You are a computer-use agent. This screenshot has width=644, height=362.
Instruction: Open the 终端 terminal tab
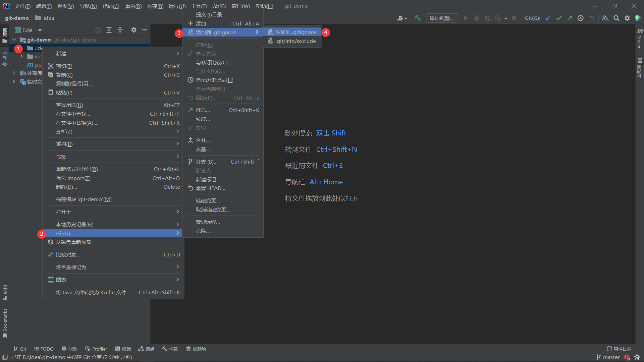pos(123,349)
